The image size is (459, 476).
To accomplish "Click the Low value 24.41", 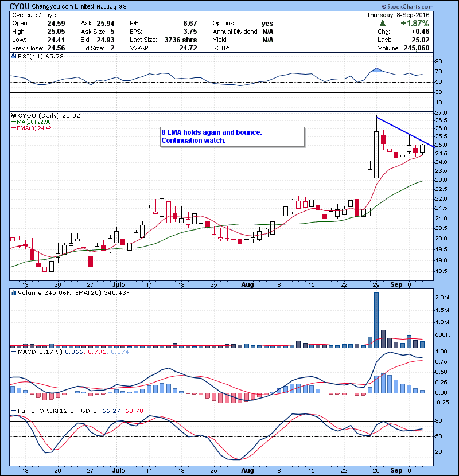I will [x=56, y=40].
